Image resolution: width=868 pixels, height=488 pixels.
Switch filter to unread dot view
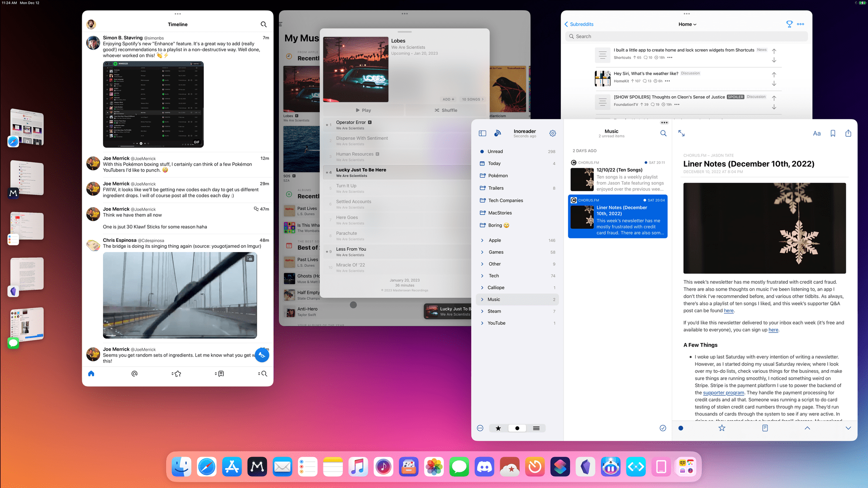pos(517,428)
